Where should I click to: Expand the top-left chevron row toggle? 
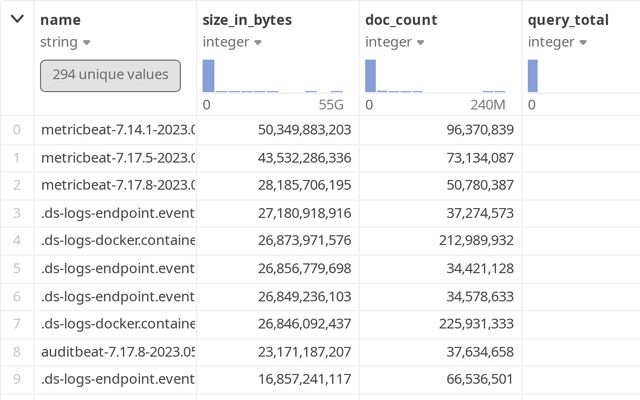point(17,19)
